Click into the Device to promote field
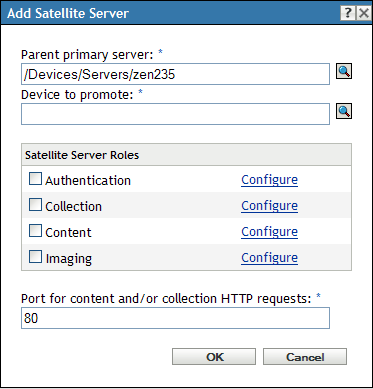 [x=175, y=114]
